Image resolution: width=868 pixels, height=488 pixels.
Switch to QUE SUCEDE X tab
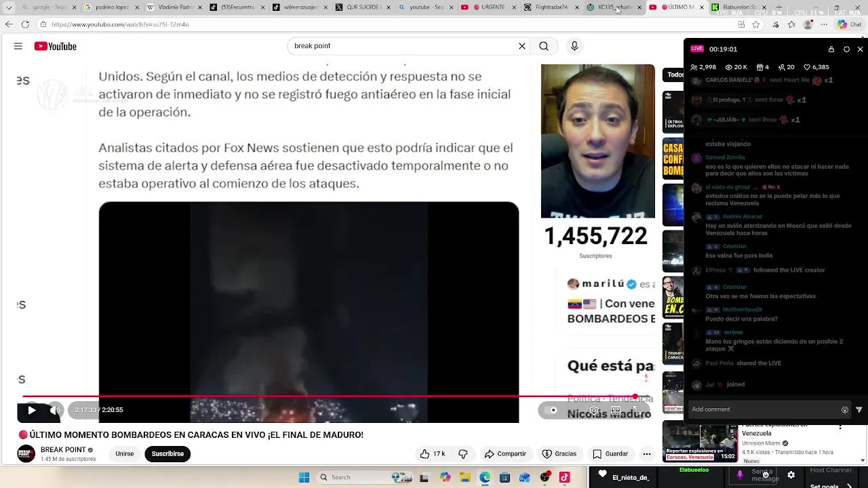363,7
